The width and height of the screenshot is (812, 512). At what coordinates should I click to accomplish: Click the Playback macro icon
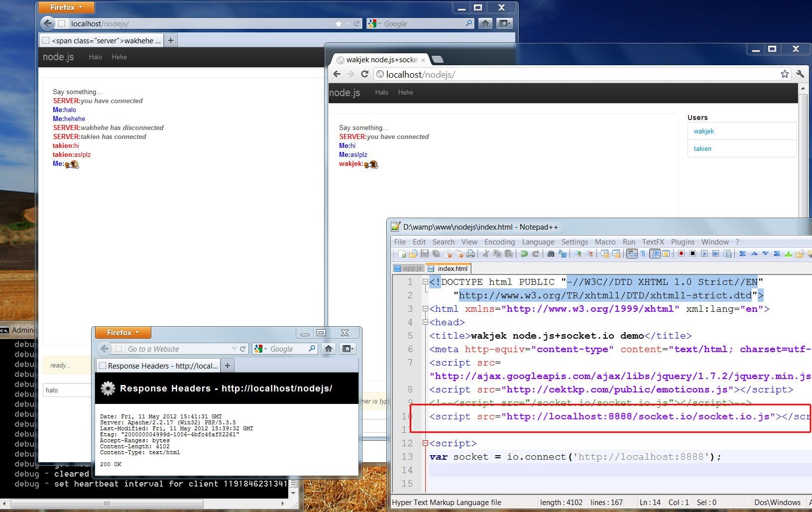coord(704,254)
